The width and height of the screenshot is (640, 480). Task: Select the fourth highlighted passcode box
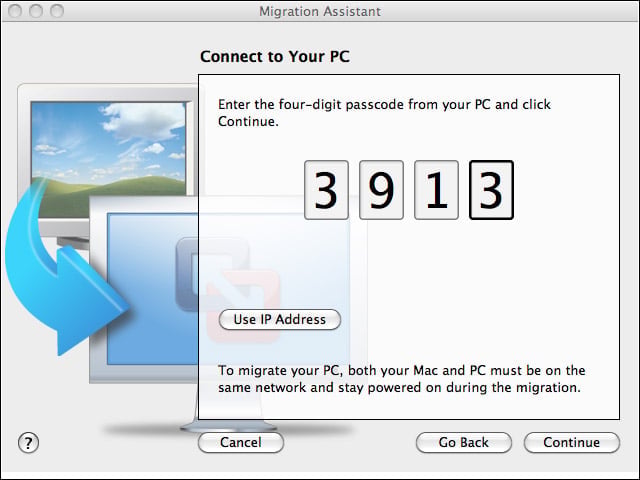coord(491,190)
